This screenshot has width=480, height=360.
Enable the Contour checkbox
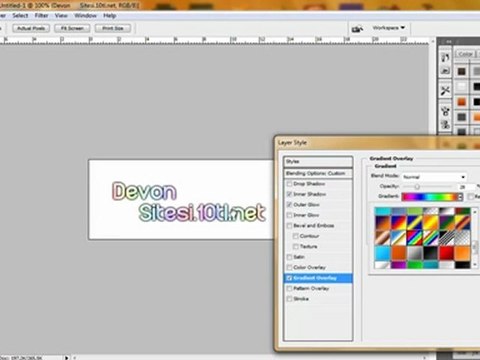[x=295, y=236]
